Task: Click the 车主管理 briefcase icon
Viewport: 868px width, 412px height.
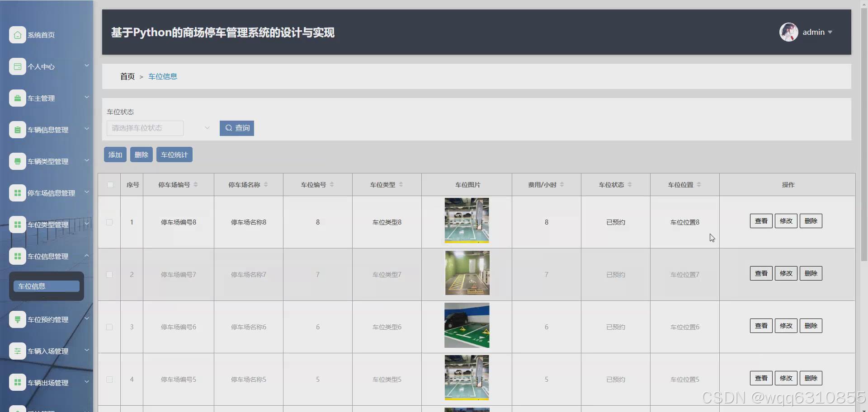Action: pyautogui.click(x=17, y=98)
